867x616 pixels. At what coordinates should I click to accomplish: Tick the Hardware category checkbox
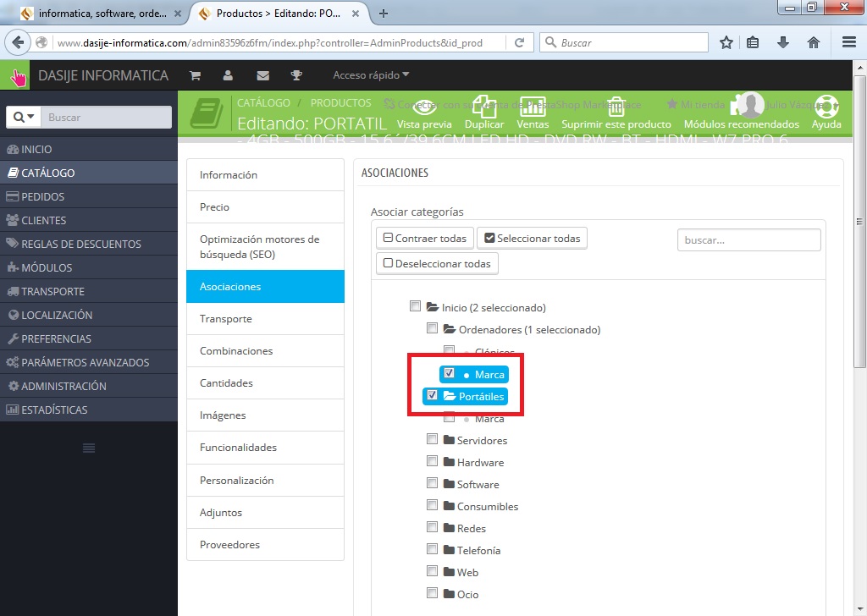pyautogui.click(x=433, y=461)
